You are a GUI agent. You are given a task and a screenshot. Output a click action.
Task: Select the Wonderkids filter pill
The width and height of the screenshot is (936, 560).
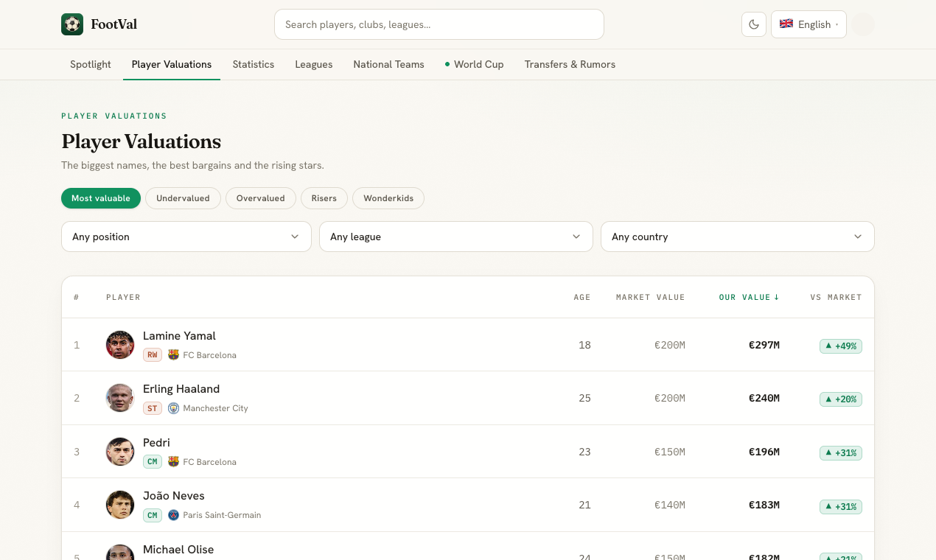[x=388, y=198]
